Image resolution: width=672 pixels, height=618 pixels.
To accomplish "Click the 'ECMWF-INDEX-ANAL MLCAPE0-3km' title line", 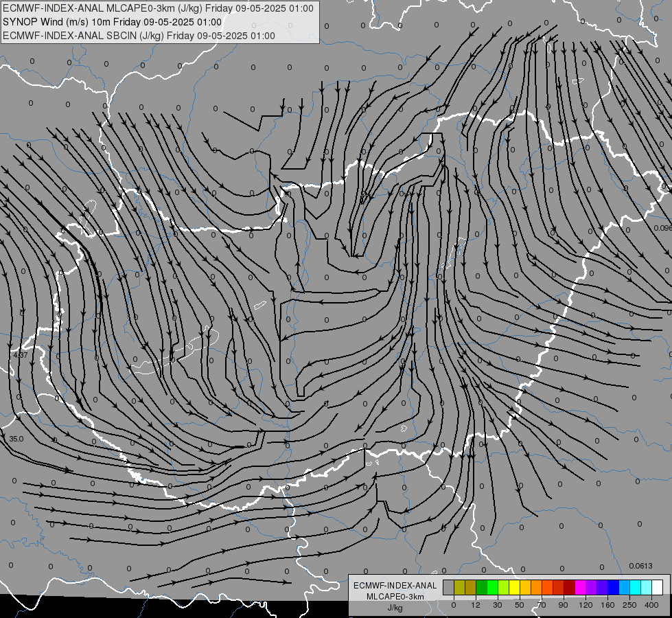I will (158, 8).
